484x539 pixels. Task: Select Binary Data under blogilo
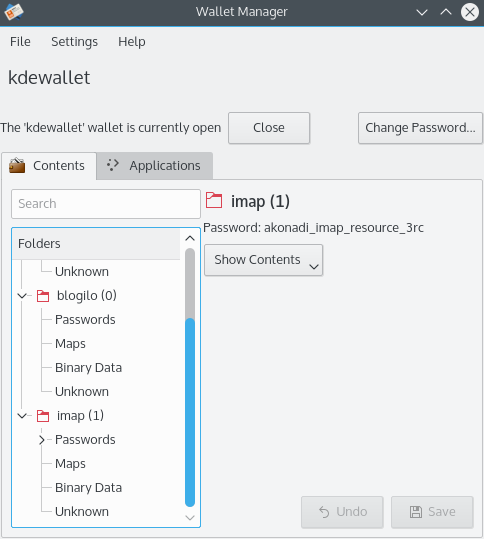[88, 367]
